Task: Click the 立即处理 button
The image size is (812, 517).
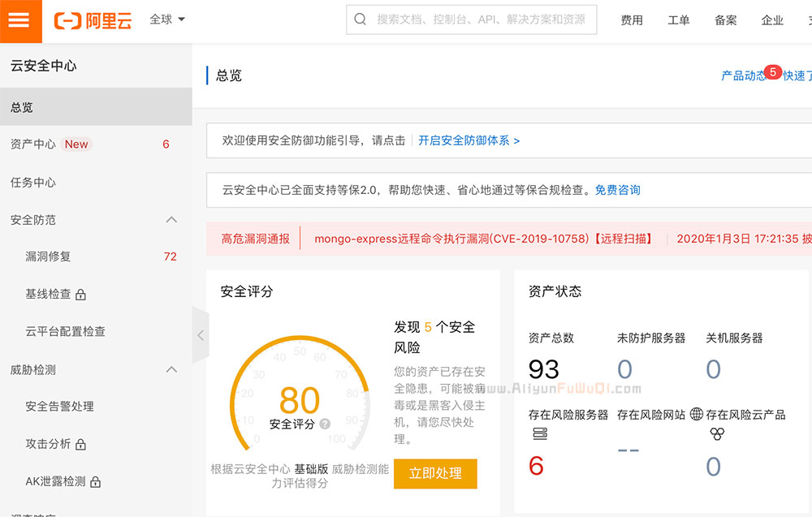Action: [x=435, y=473]
